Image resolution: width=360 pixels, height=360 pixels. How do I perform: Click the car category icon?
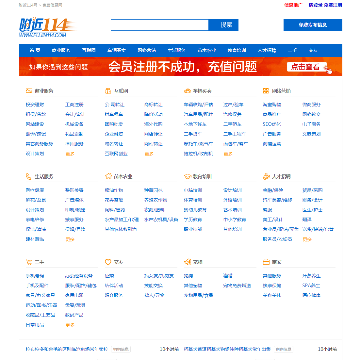pyautogui.click(x=187, y=91)
